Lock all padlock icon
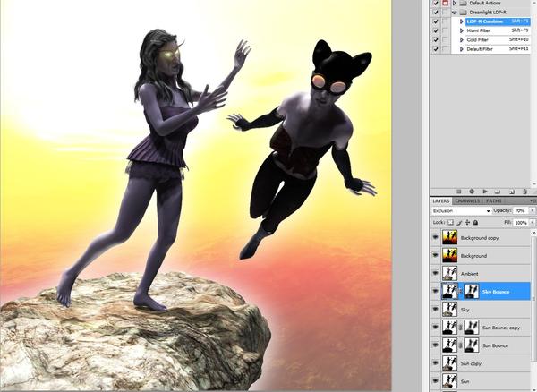The height and width of the screenshot is (392, 537). (x=475, y=223)
